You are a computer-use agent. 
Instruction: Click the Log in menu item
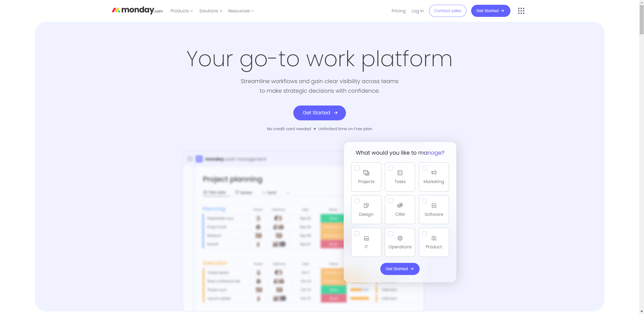417,11
